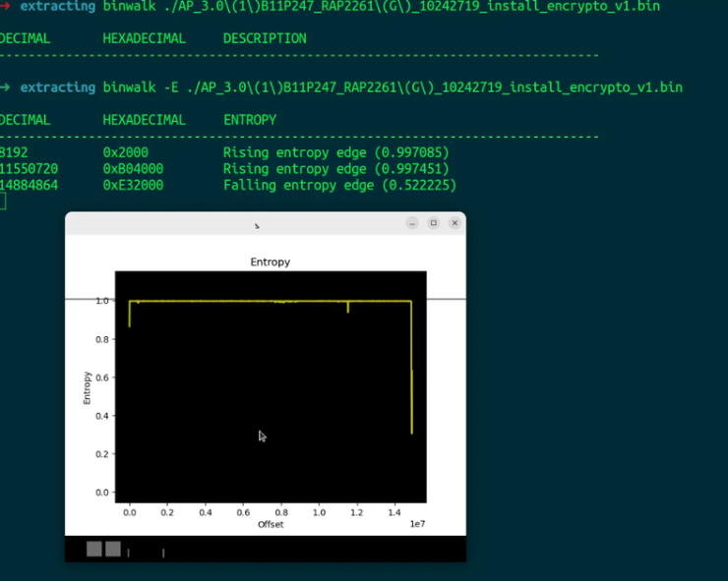Click decimal offset 14884864

tap(29, 185)
